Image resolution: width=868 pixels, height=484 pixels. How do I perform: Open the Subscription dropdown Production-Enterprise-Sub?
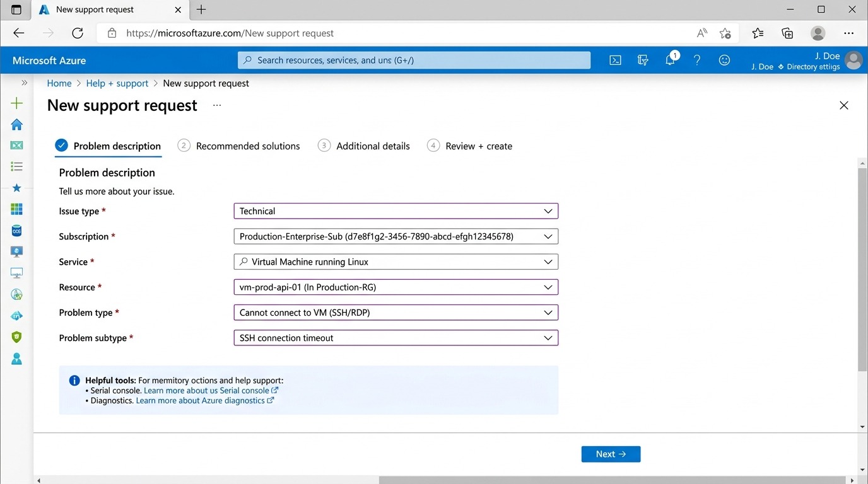[x=396, y=236]
